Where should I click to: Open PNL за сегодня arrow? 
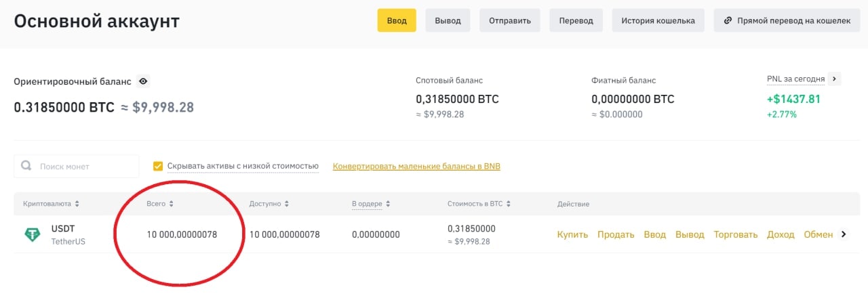835,79
